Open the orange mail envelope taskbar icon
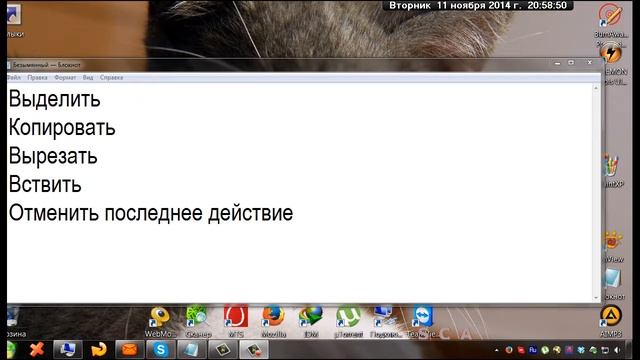 pos(129,350)
